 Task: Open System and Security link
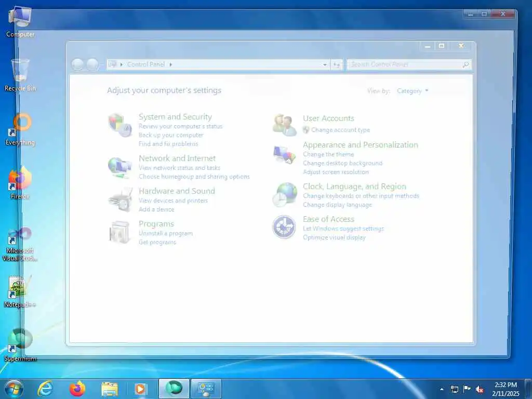point(175,117)
